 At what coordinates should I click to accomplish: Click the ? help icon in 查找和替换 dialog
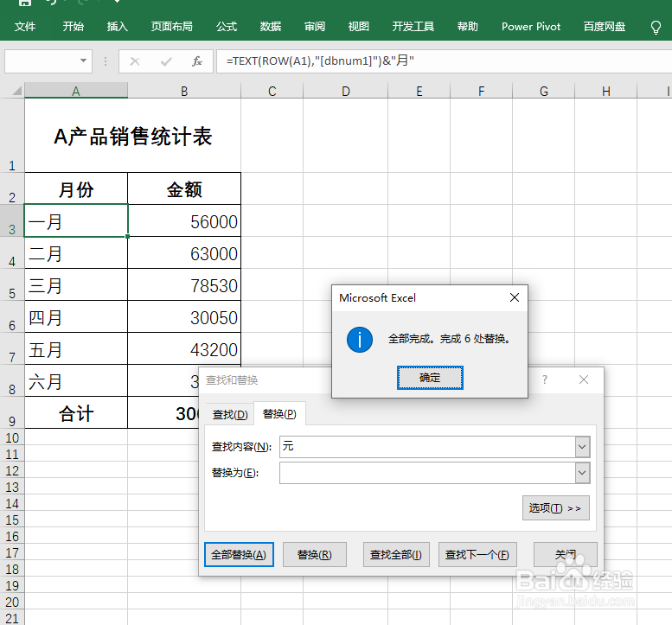545,379
